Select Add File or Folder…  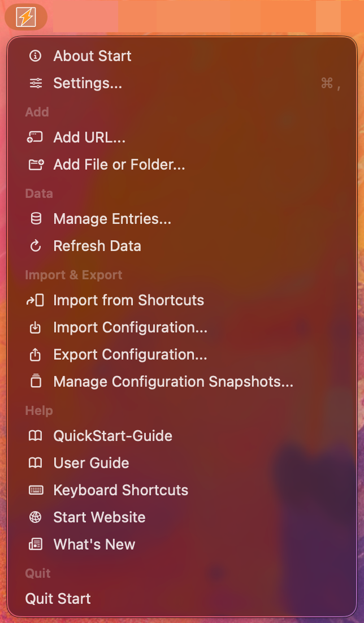[119, 165]
